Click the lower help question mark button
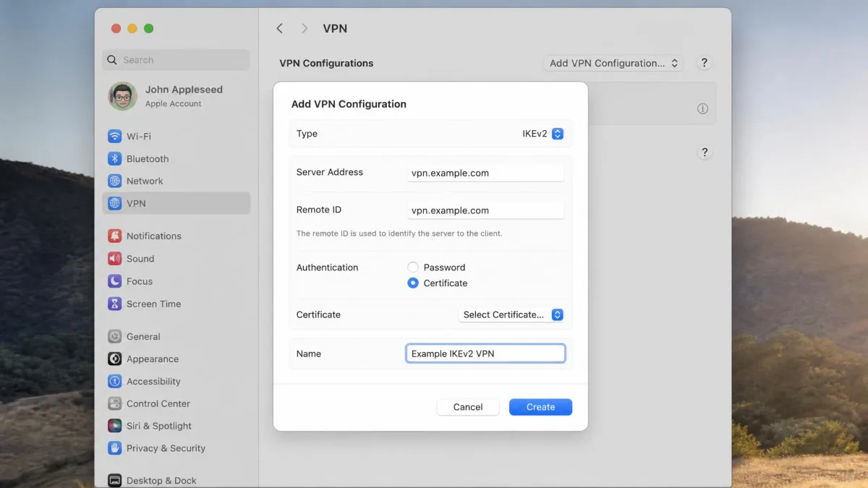Viewport: 868px width, 488px height. coord(705,153)
